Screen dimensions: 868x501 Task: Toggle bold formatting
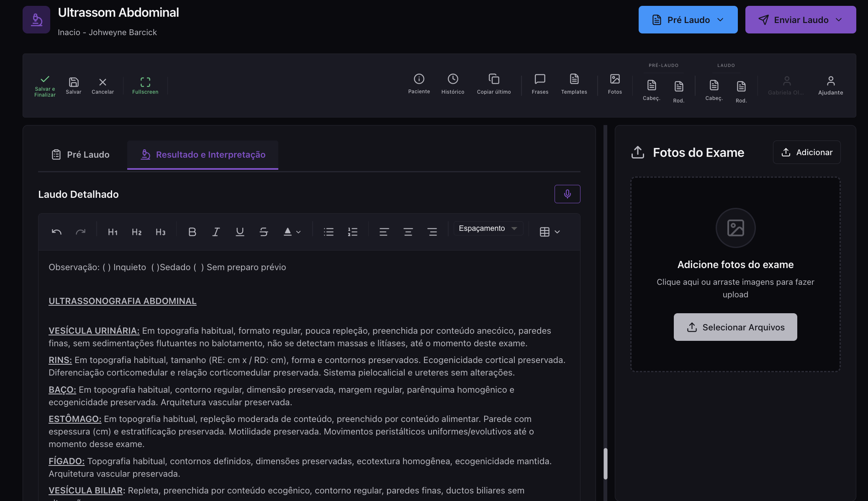(192, 232)
